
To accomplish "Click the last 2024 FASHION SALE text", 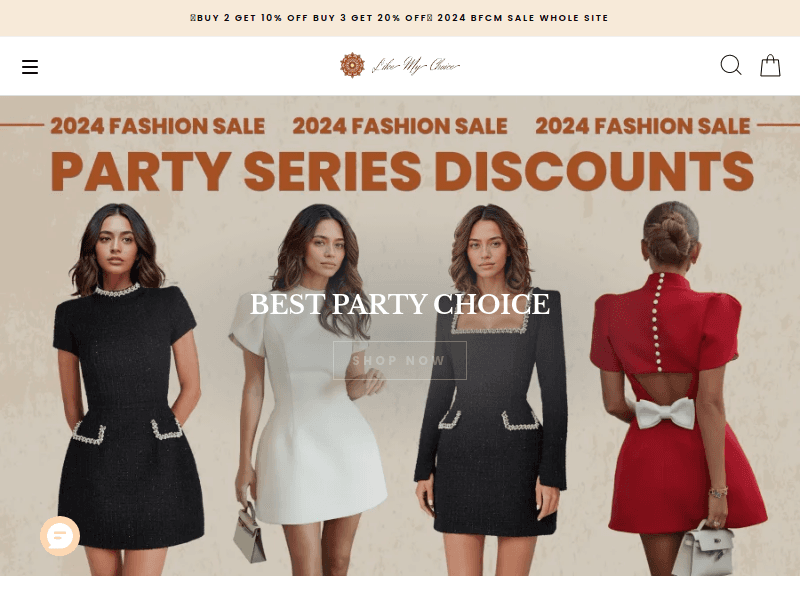I will coord(643,126).
